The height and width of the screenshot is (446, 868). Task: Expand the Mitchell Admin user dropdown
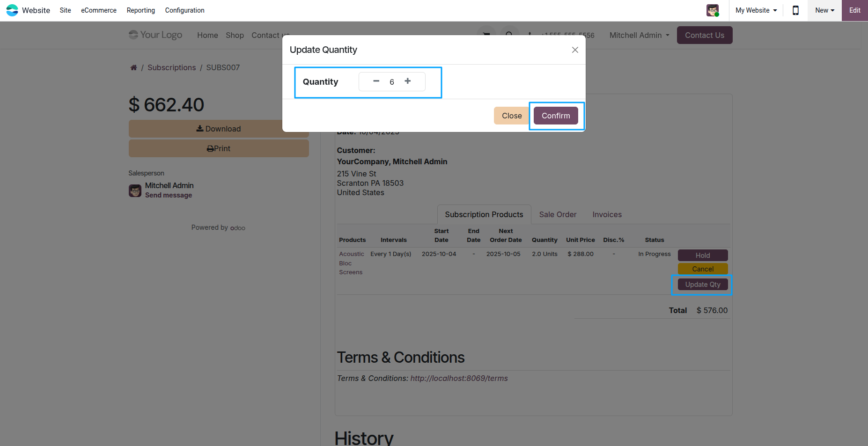click(x=639, y=35)
